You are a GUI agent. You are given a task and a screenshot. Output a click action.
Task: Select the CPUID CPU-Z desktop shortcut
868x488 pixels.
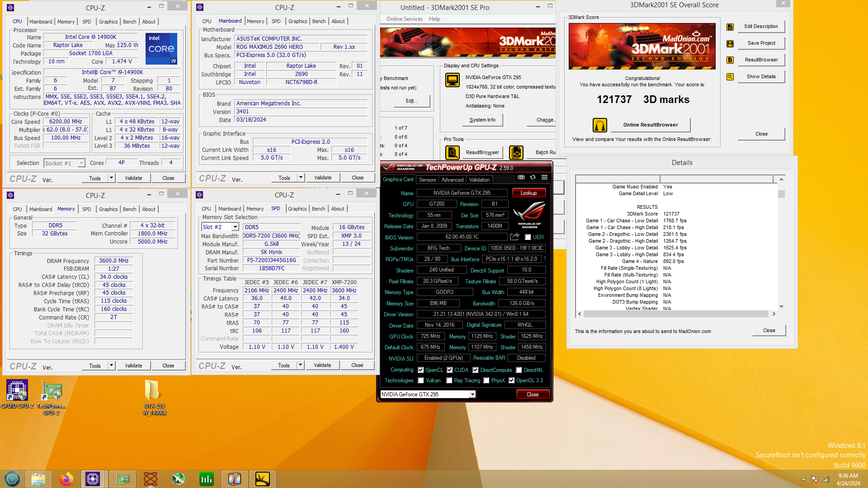17,394
